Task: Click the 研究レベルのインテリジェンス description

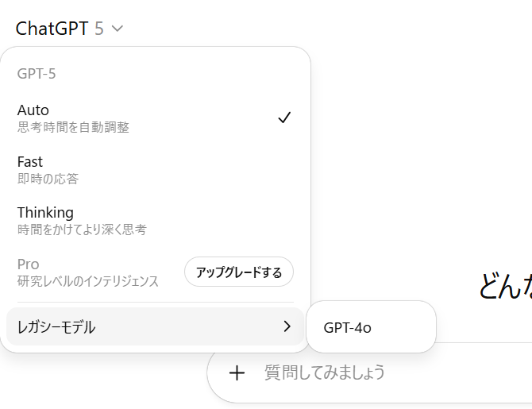Action: pos(88,281)
